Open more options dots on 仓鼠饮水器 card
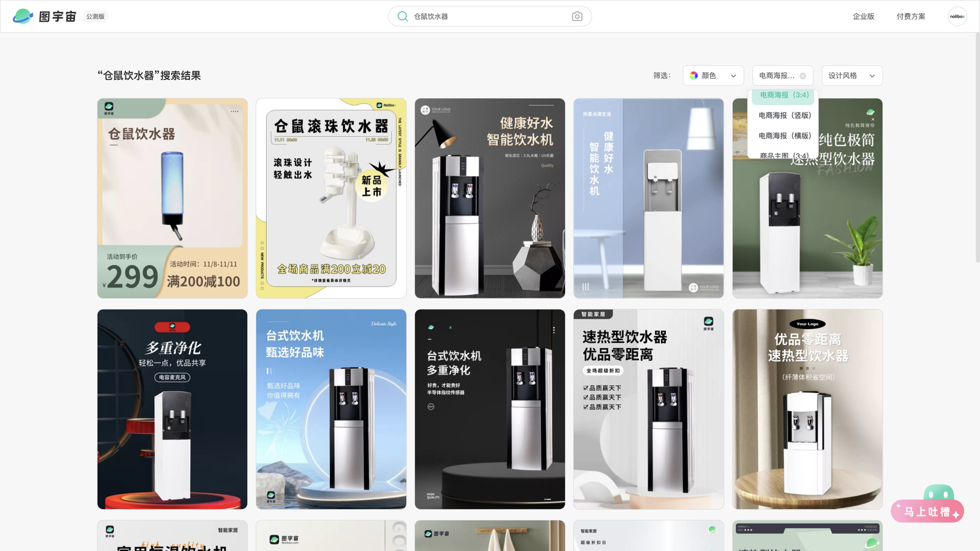The width and height of the screenshot is (980, 551). point(234,112)
